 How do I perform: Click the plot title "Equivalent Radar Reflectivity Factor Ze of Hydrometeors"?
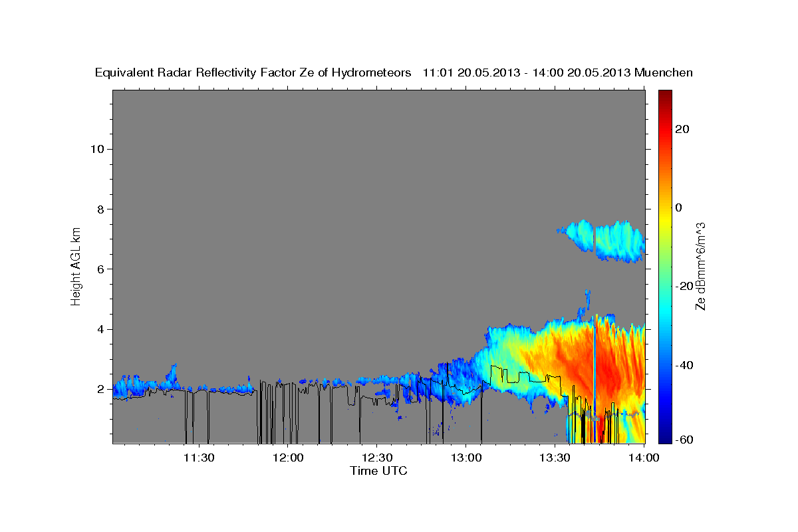253,73
